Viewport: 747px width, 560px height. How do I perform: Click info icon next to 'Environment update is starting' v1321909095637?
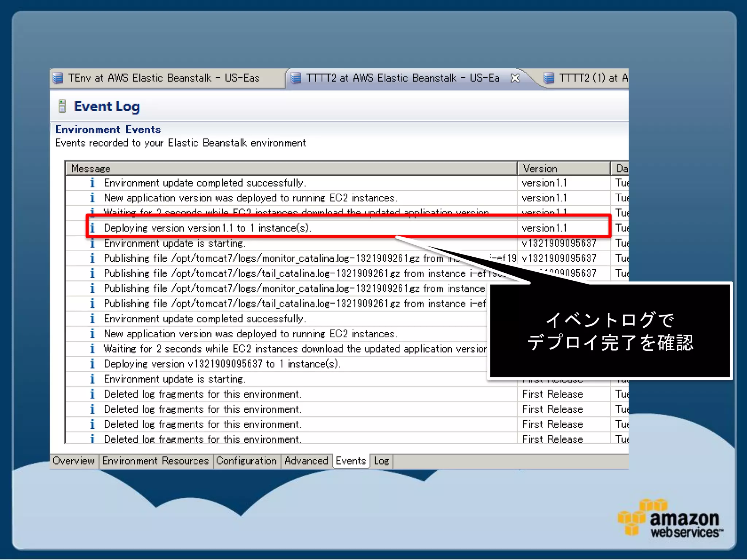point(92,243)
